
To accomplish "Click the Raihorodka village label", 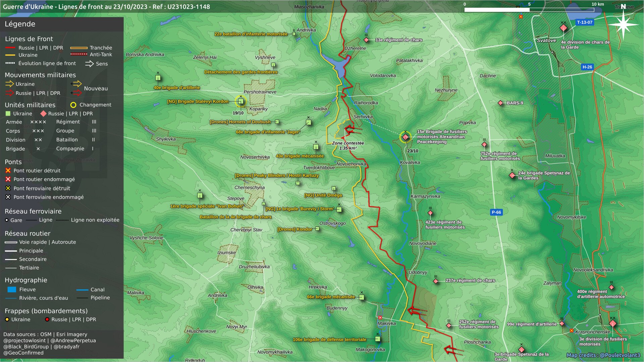I will (366, 103).
